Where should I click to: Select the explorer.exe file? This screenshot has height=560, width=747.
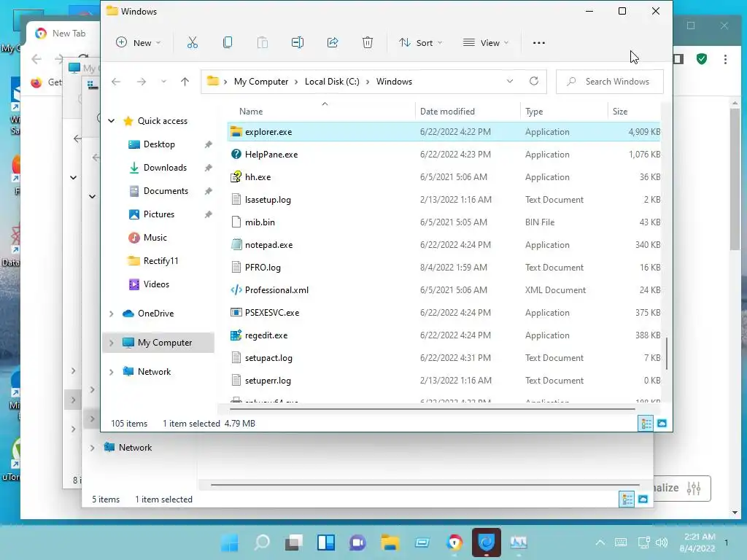(x=444, y=132)
